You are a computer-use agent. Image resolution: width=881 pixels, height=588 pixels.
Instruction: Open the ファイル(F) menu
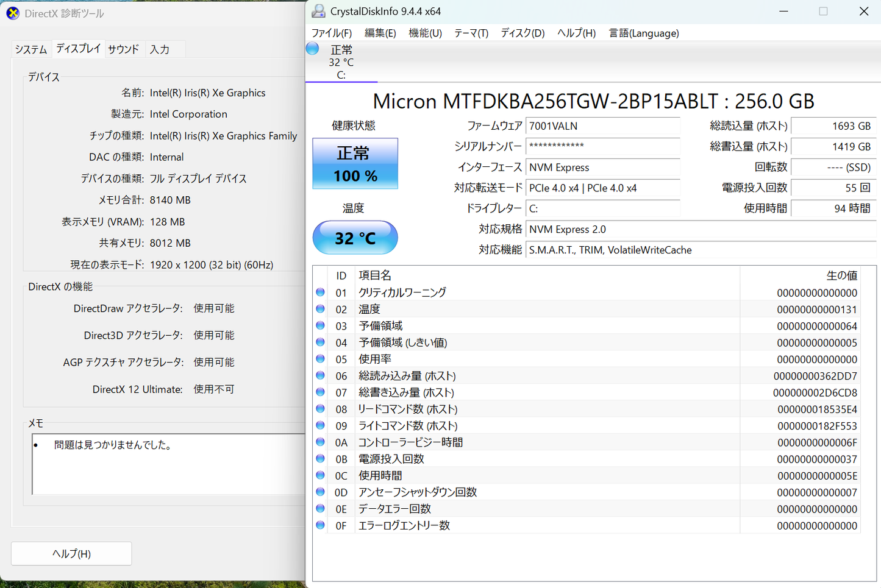(x=332, y=33)
